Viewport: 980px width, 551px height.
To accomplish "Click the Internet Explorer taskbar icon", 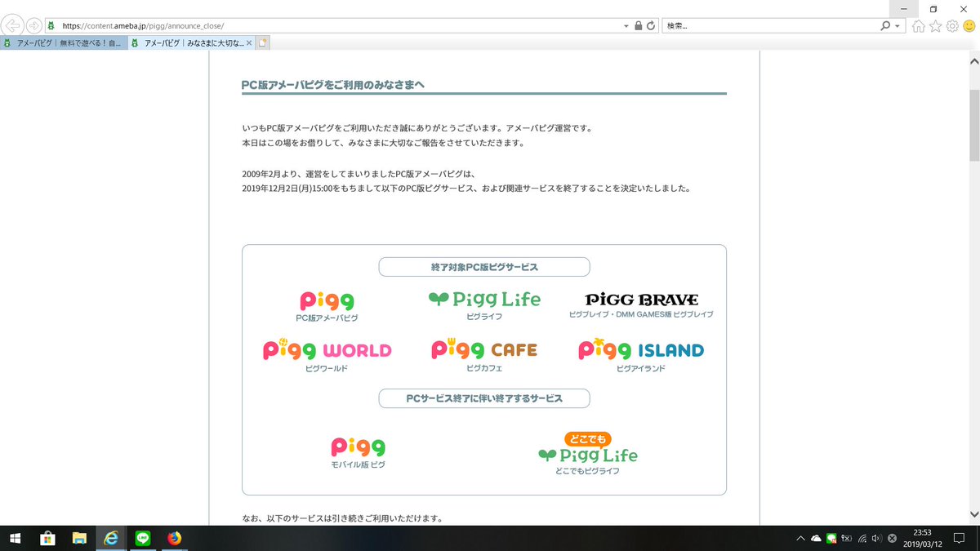I will click(x=111, y=538).
